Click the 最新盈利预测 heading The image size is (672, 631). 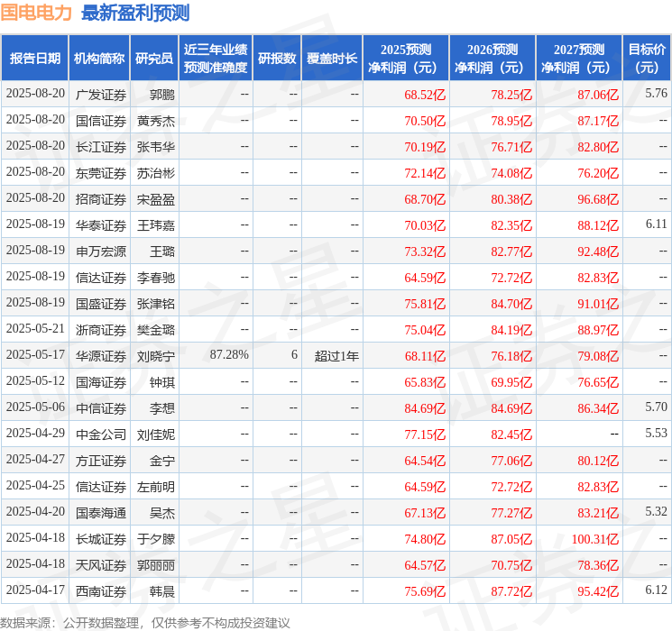135,13
